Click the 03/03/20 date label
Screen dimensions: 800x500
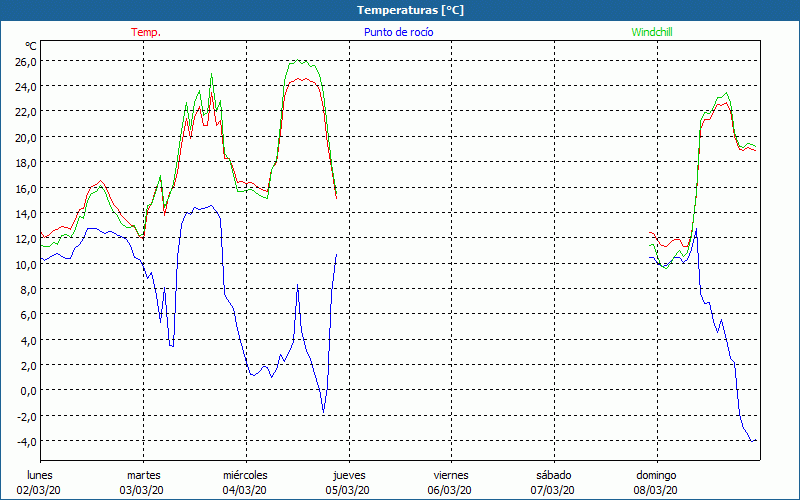pyautogui.click(x=142, y=490)
